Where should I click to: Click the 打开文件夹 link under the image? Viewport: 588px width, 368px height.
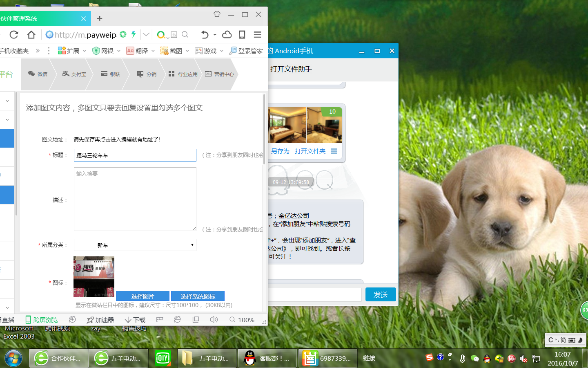point(310,151)
